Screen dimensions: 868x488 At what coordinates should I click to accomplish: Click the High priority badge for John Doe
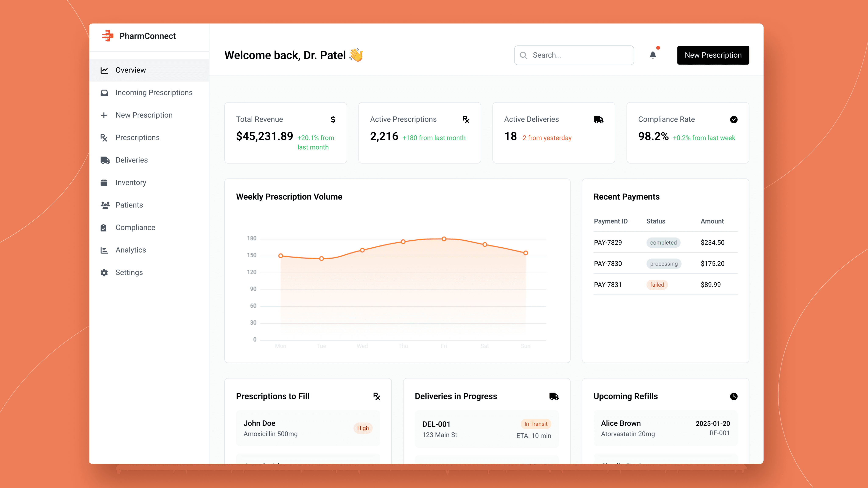point(363,428)
